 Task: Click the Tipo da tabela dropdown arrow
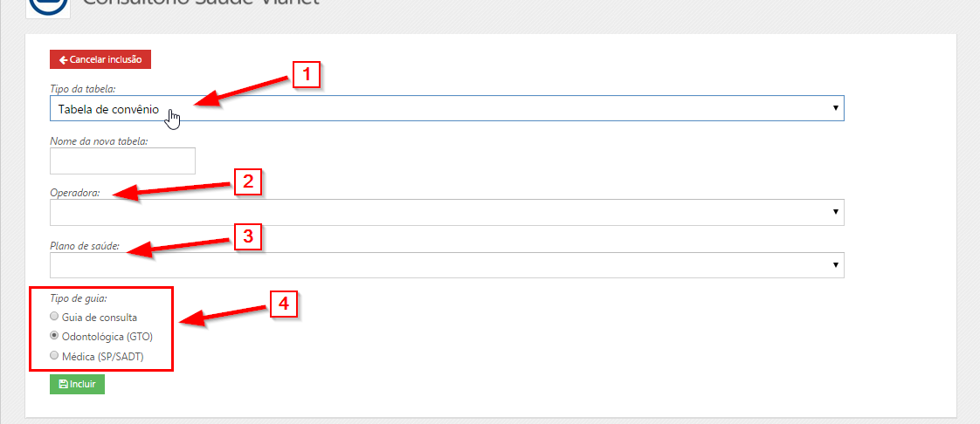[x=836, y=108]
